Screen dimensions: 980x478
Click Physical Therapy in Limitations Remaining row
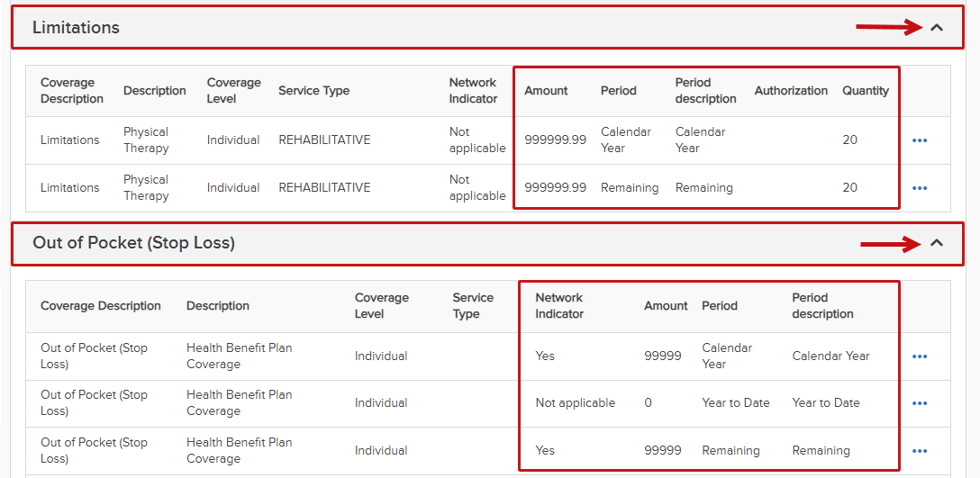146,187
